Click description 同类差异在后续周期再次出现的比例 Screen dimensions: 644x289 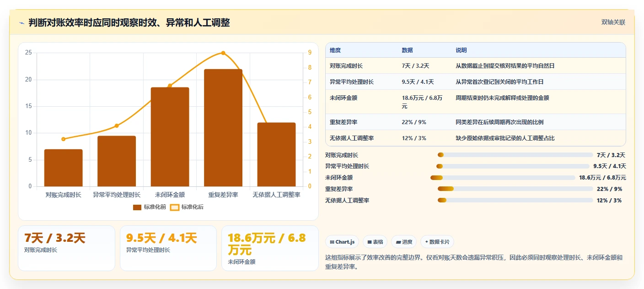[499, 122]
